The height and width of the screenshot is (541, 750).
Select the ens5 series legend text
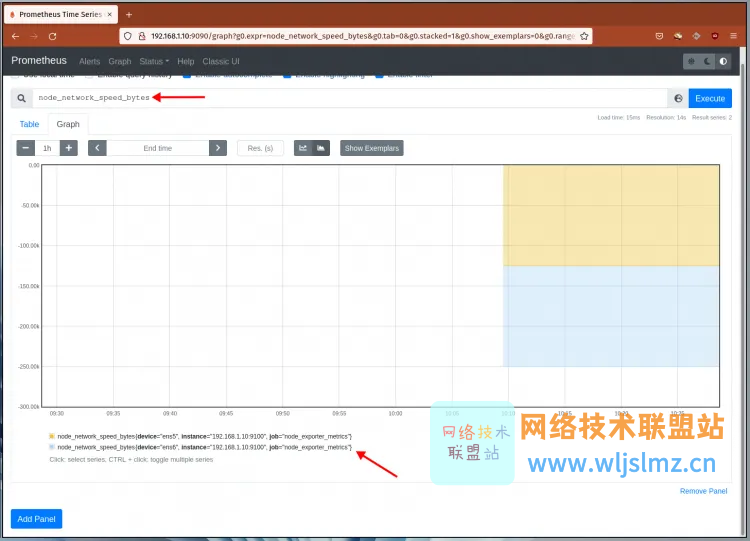click(x=205, y=436)
